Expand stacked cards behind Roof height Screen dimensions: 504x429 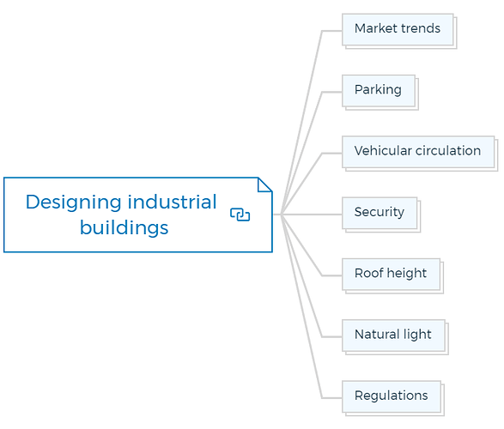click(x=441, y=292)
